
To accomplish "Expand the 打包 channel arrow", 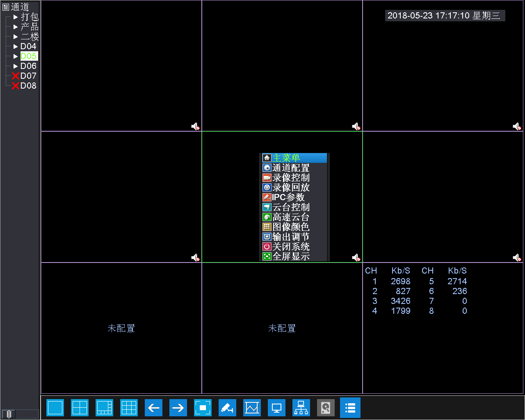I will coord(16,17).
